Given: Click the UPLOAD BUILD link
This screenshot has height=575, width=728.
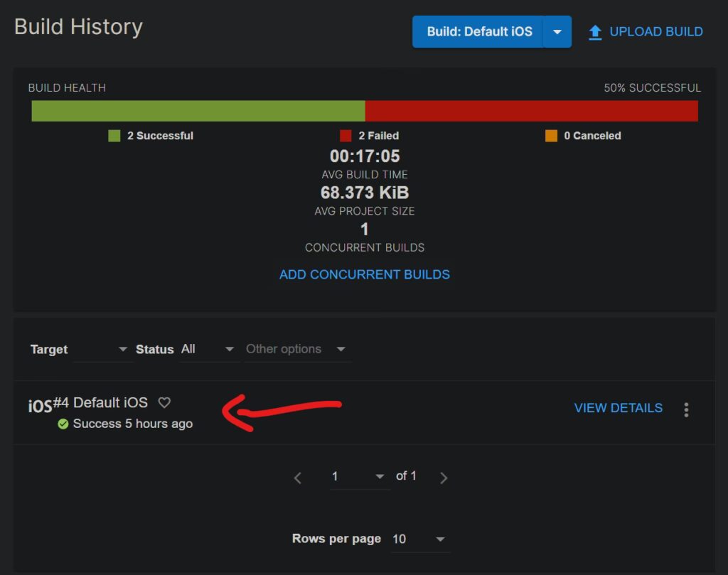Looking at the screenshot, I should point(655,32).
